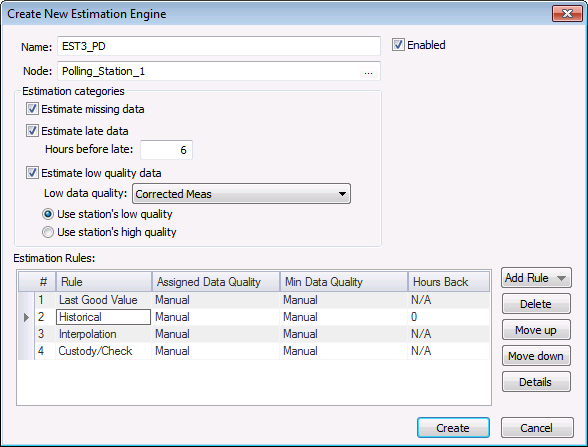Click Hours Back value 0 for Historical
Image resolution: width=588 pixels, height=447 pixels.
tap(448, 317)
